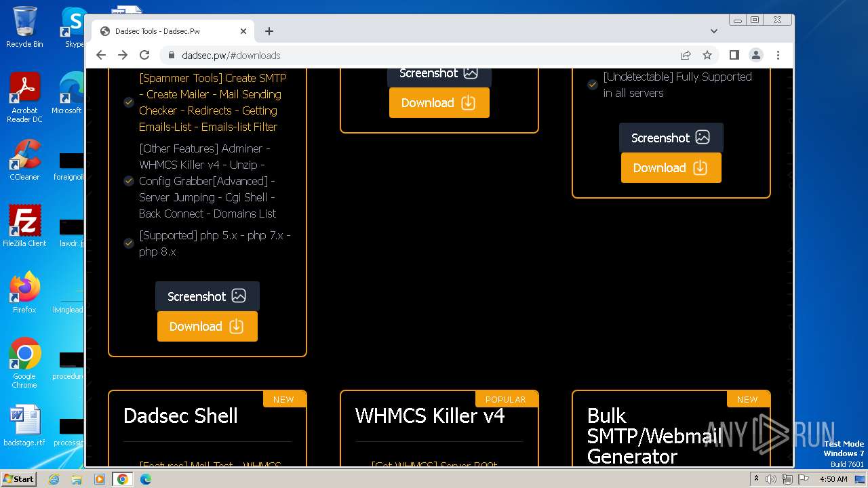Select the CCleaner desktop icon
This screenshot has height=488, width=868.
[24, 159]
